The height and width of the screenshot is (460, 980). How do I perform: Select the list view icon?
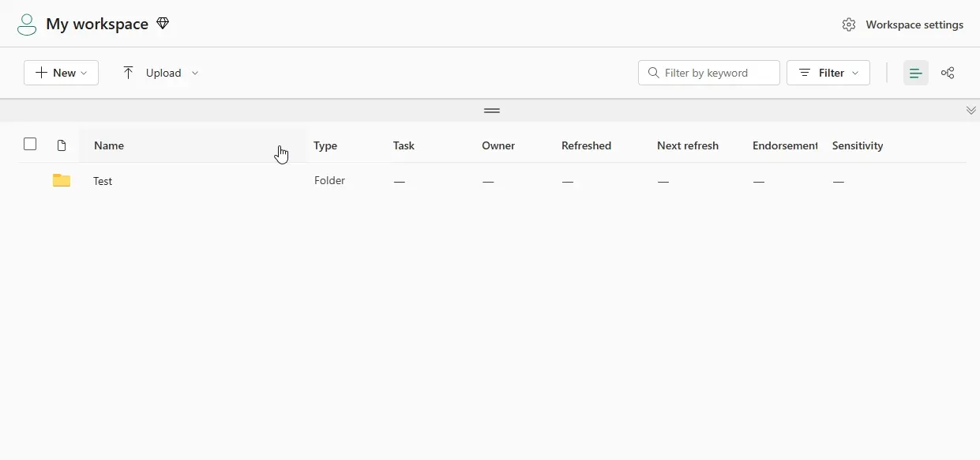915,73
